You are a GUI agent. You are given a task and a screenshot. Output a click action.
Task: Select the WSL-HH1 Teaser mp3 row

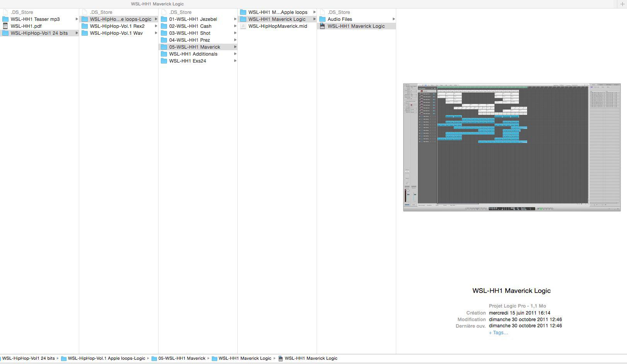click(x=39, y=19)
